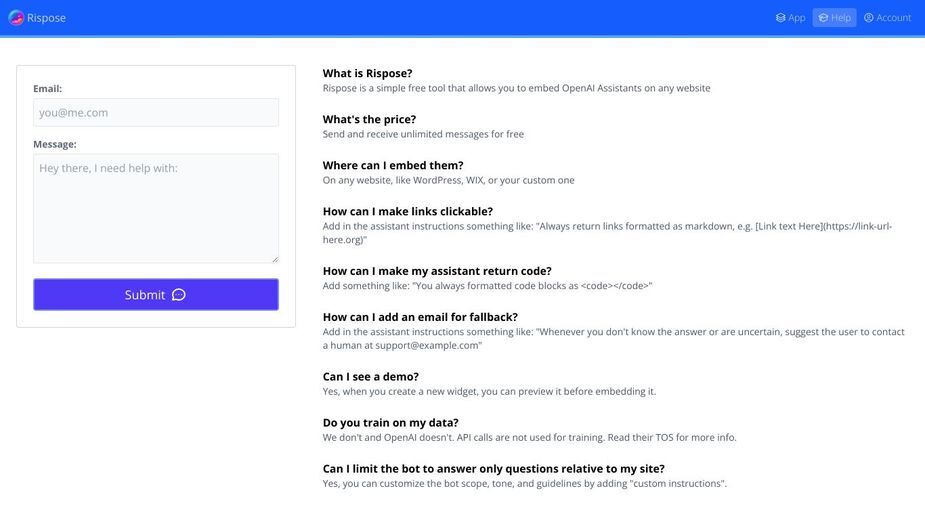This screenshot has width=925, height=520.
Task: Click 'Do you train on my data?' heading
Action: click(391, 423)
